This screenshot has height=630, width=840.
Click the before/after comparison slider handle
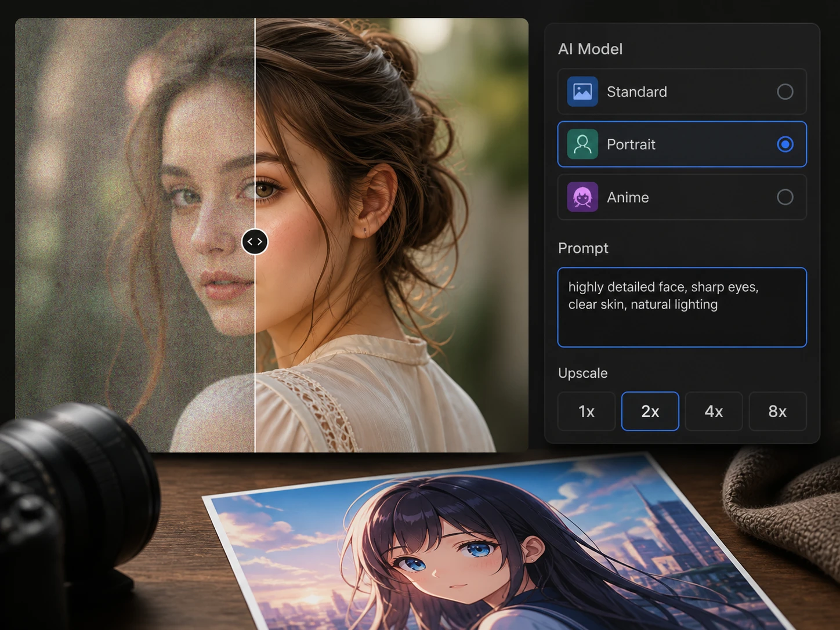(x=255, y=241)
